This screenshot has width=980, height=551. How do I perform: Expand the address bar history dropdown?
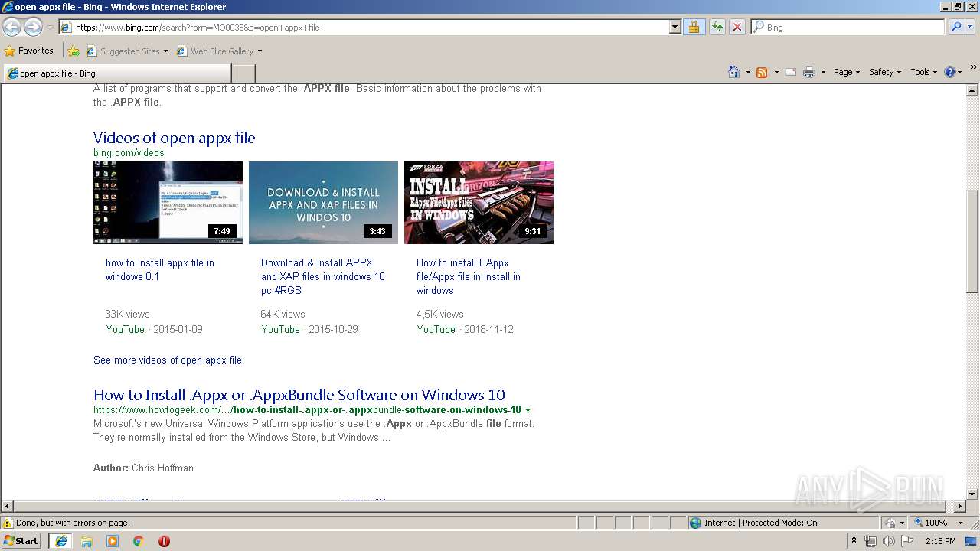pyautogui.click(x=675, y=27)
